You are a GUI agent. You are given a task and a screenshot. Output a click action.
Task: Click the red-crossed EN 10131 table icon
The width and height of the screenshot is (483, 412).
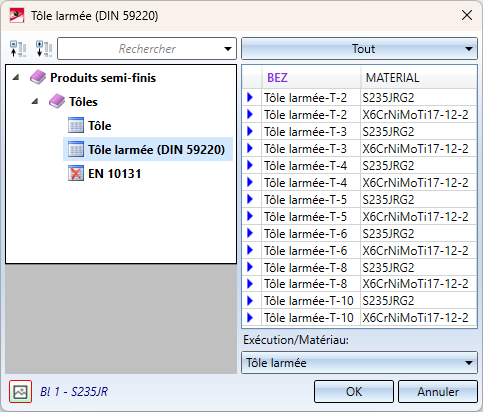coord(76,173)
